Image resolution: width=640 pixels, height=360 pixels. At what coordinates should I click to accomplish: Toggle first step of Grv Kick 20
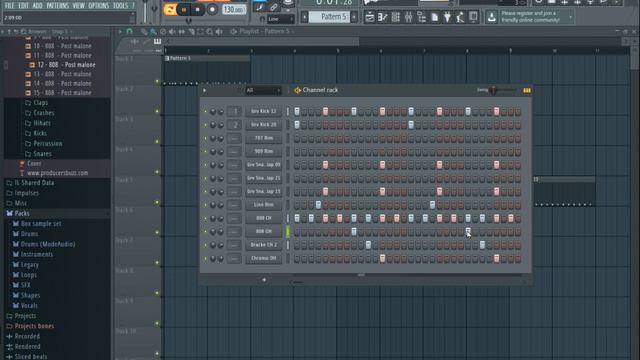(x=297, y=124)
